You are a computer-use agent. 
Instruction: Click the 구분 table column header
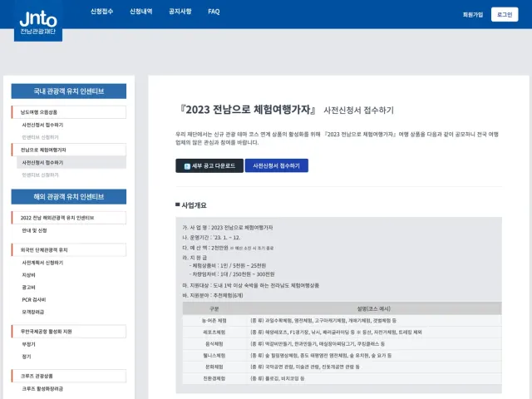[x=214, y=308]
